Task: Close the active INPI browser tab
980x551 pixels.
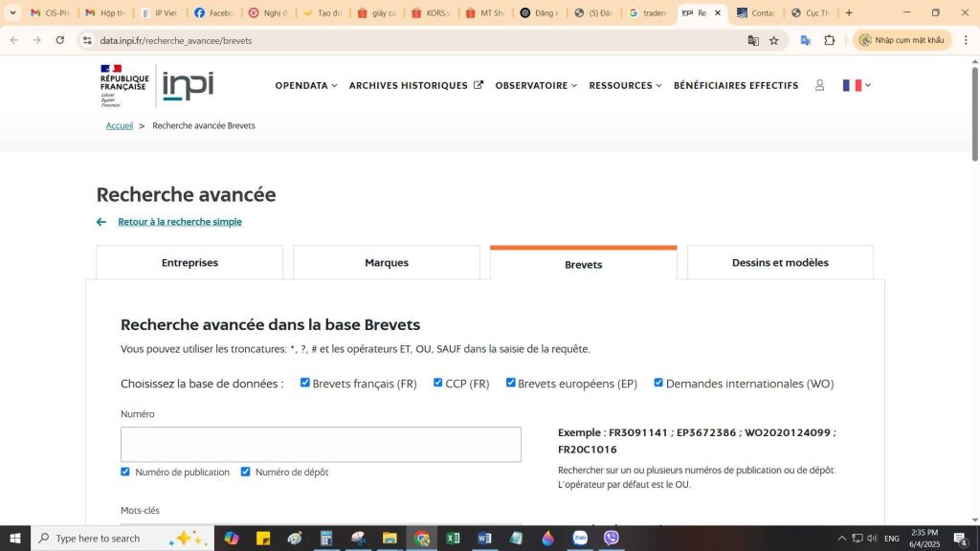Action: coord(718,12)
